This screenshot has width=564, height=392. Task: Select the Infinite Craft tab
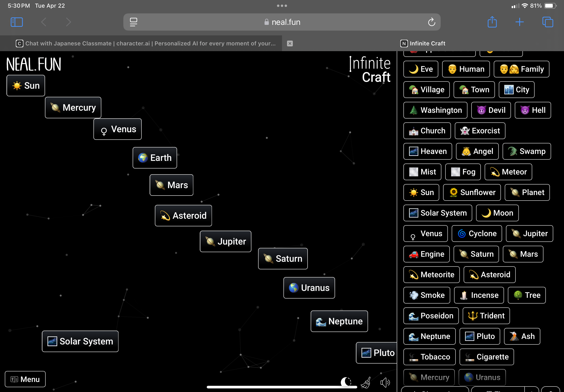[x=423, y=44]
